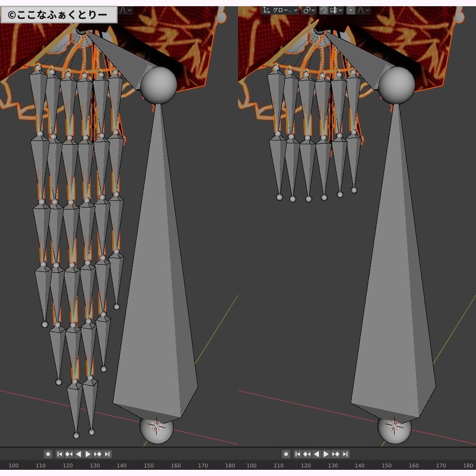Jump to next keyframe in left timeline
Screen dimensions: 476x476
pyautogui.click(x=98, y=454)
